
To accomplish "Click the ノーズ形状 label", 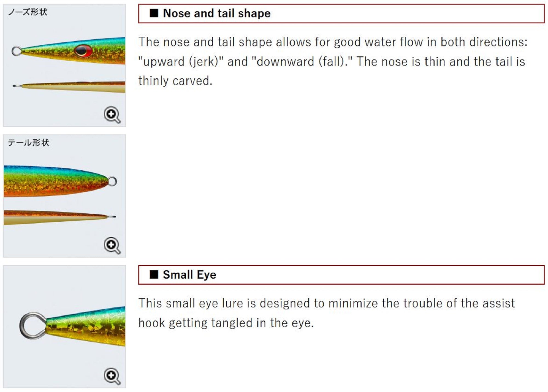I will (x=28, y=12).
